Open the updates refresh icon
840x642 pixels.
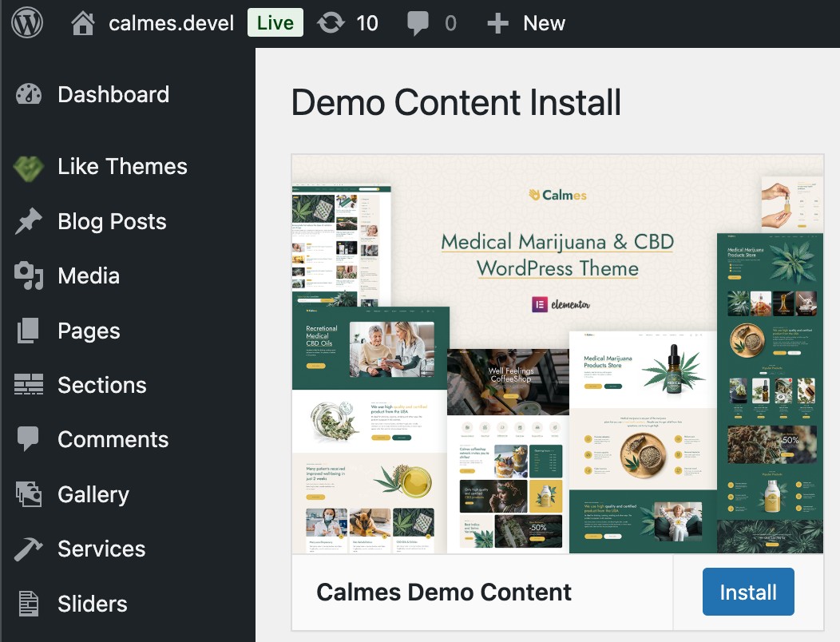[x=331, y=23]
